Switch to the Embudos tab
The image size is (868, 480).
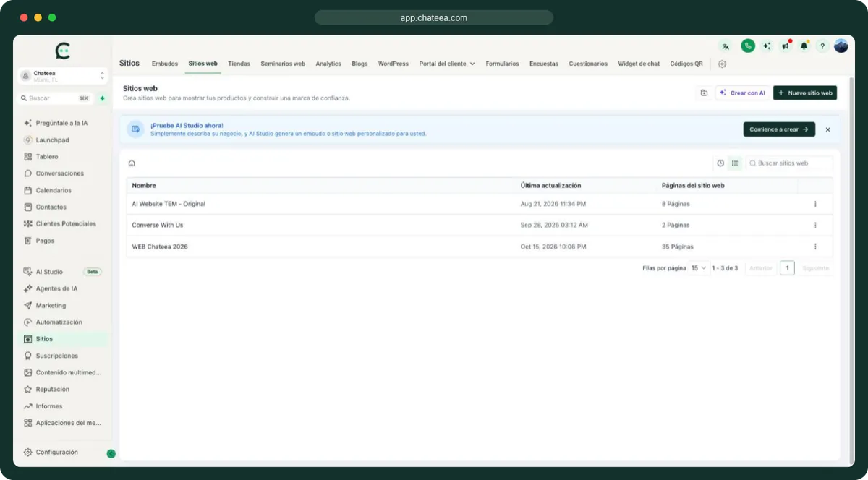coord(165,64)
